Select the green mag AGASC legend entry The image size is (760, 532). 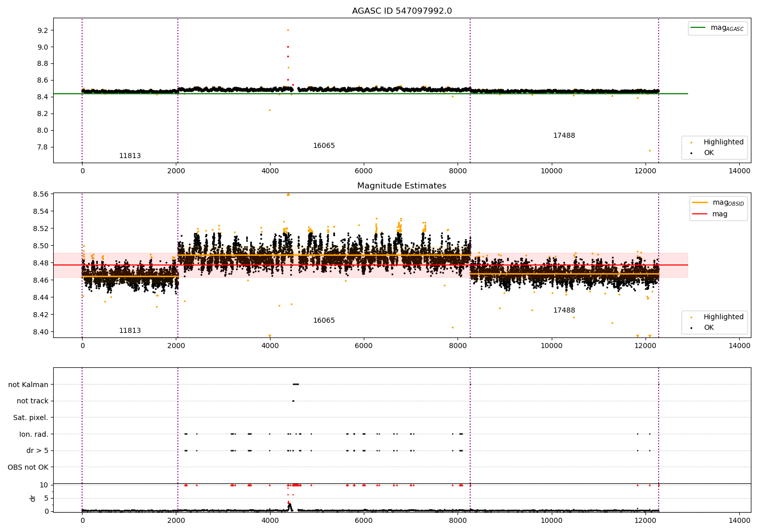pos(717,28)
